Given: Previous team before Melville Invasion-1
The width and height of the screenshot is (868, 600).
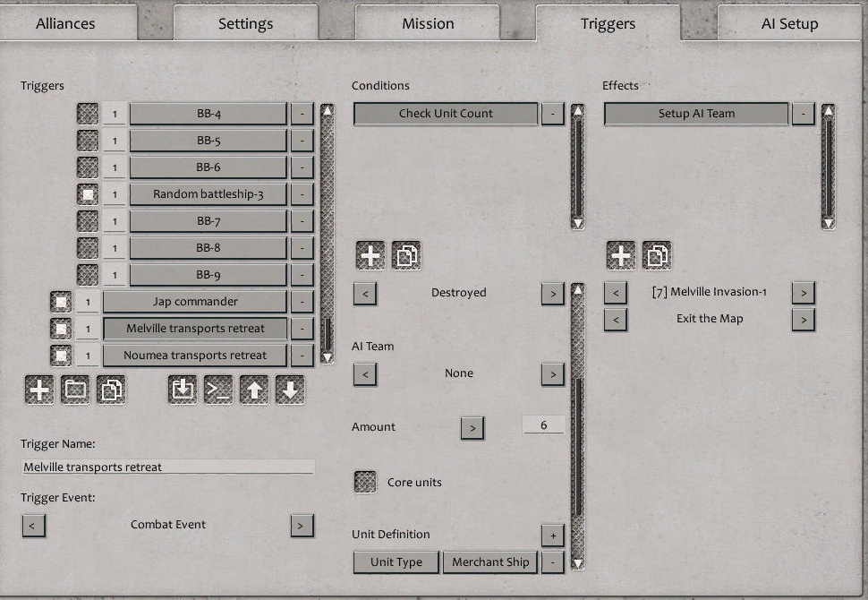Looking at the screenshot, I should tap(616, 293).
